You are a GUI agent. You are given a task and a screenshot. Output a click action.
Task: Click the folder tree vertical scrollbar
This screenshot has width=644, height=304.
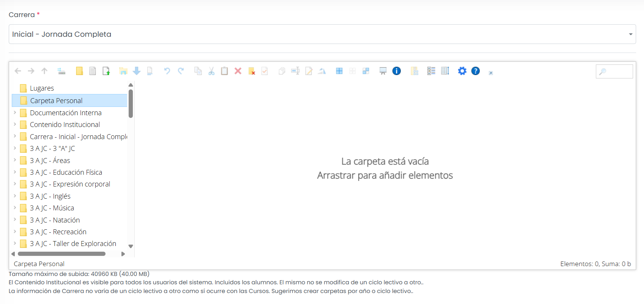point(131,103)
